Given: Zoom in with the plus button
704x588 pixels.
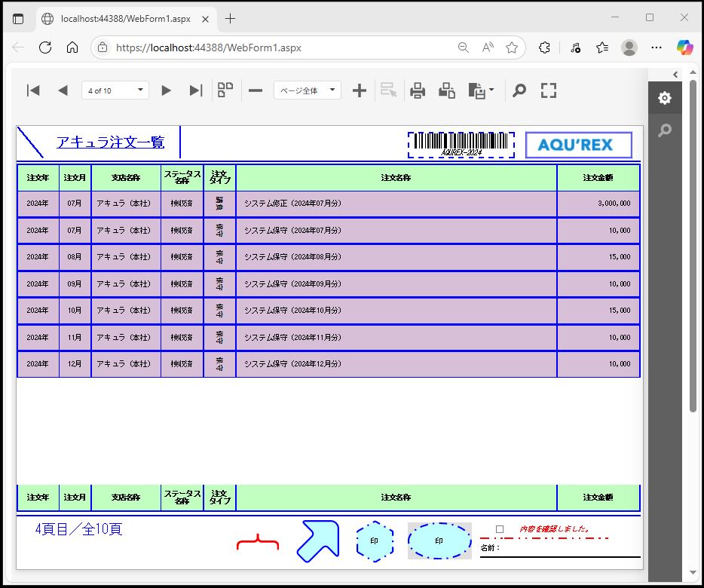Looking at the screenshot, I should pos(360,90).
